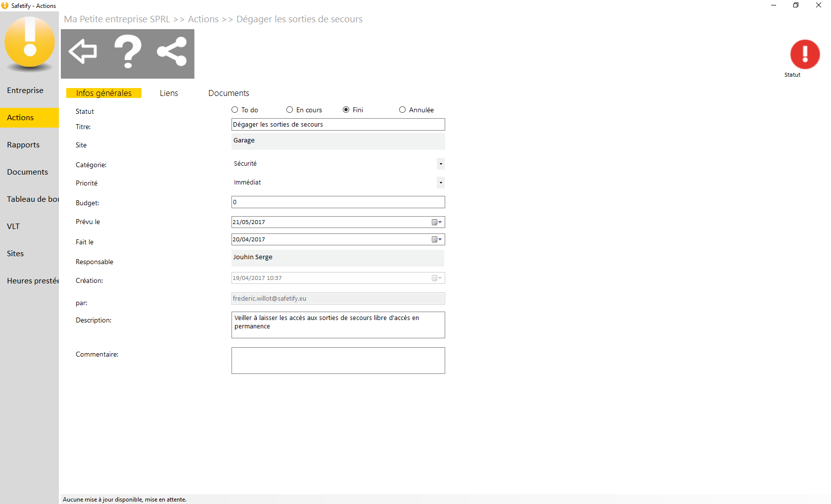Switch to the Documents tab
The width and height of the screenshot is (831, 504).
(229, 93)
